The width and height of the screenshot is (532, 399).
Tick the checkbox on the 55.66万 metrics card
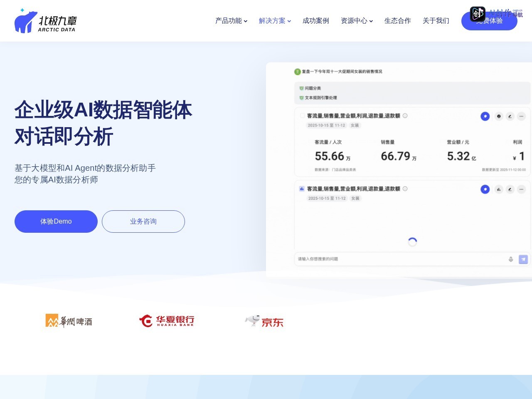point(302,116)
